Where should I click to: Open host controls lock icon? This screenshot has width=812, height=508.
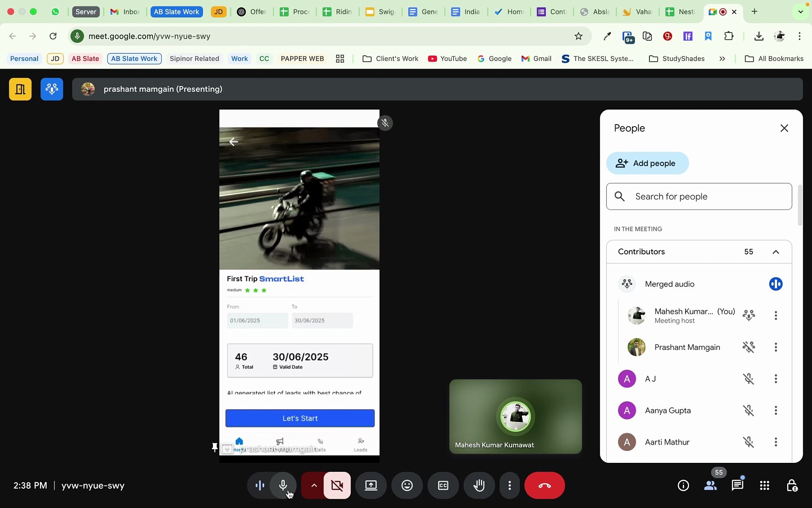[792, 485]
